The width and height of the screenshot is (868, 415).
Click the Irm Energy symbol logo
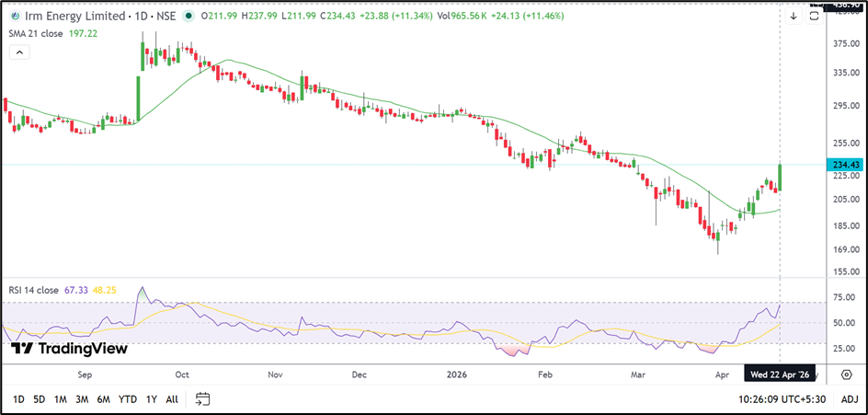tap(15, 17)
